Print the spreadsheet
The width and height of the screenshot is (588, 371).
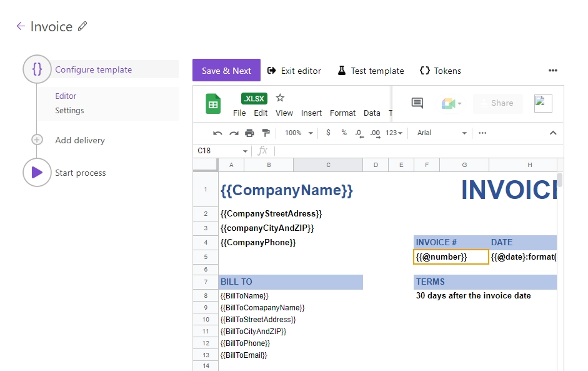(x=249, y=133)
